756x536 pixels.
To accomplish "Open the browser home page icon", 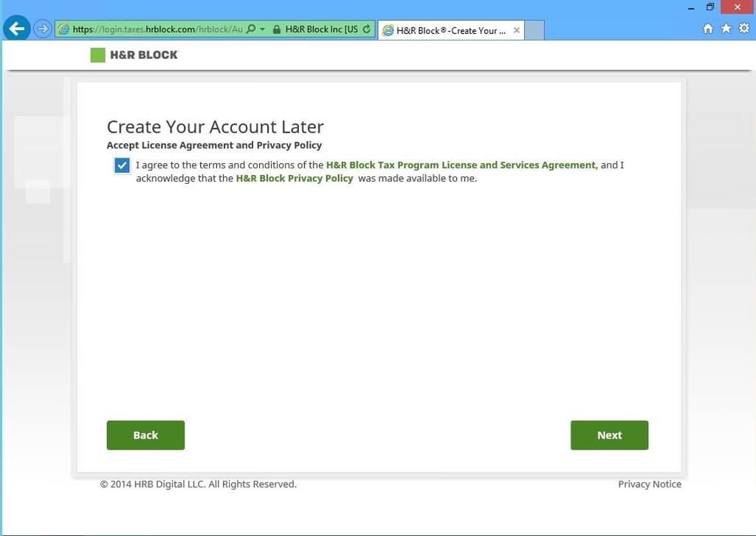I will tap(707, 29).
